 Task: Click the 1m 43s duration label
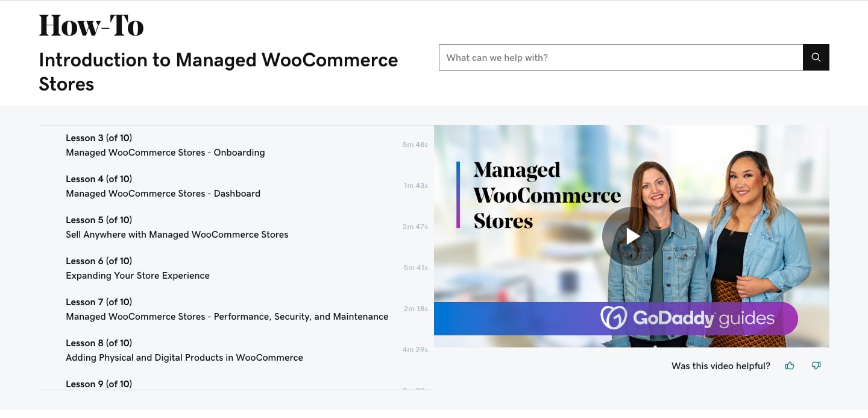pos(416,186)
